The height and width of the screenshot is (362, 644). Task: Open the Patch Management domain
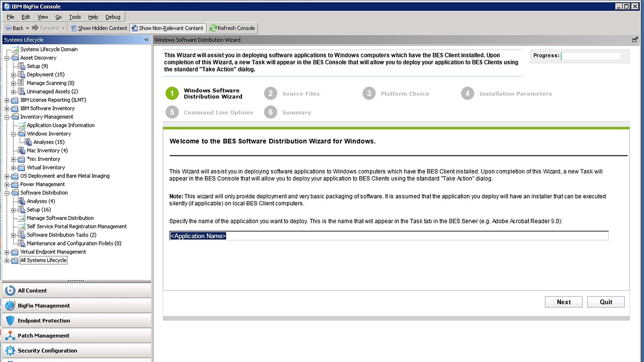[76, 336]
